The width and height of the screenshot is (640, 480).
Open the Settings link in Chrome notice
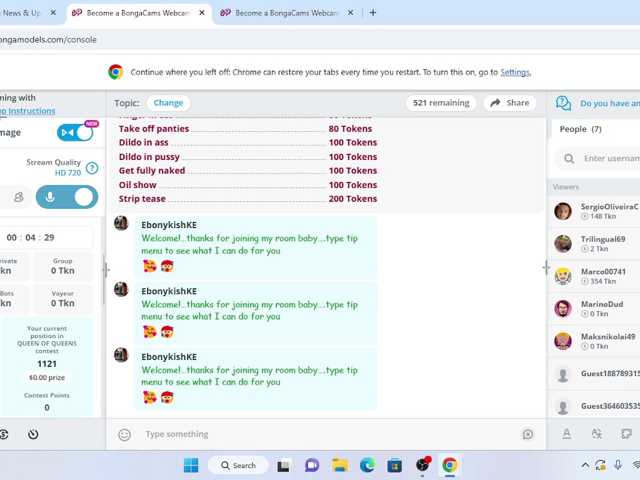coord(515,72)
